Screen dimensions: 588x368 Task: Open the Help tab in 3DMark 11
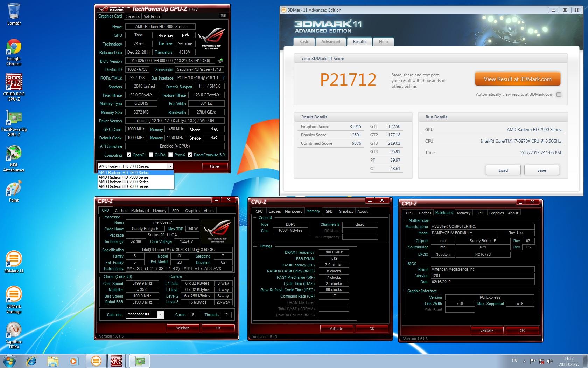383,42
